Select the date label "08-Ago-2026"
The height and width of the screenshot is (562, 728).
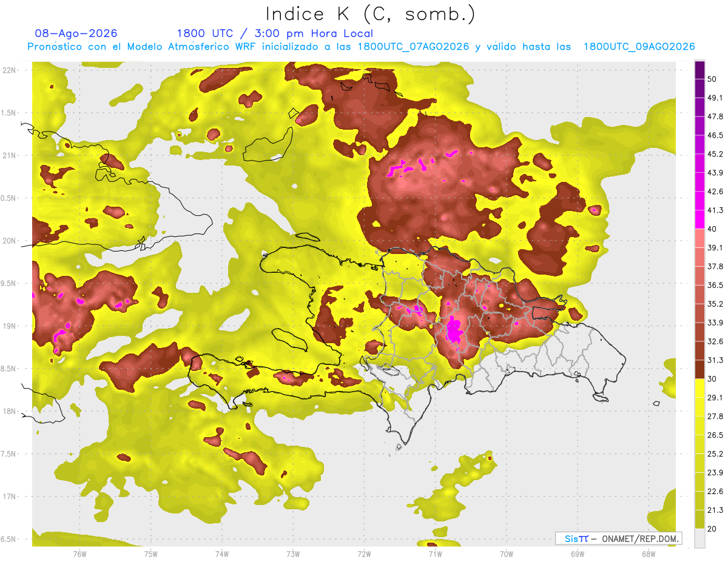[76, 33]
